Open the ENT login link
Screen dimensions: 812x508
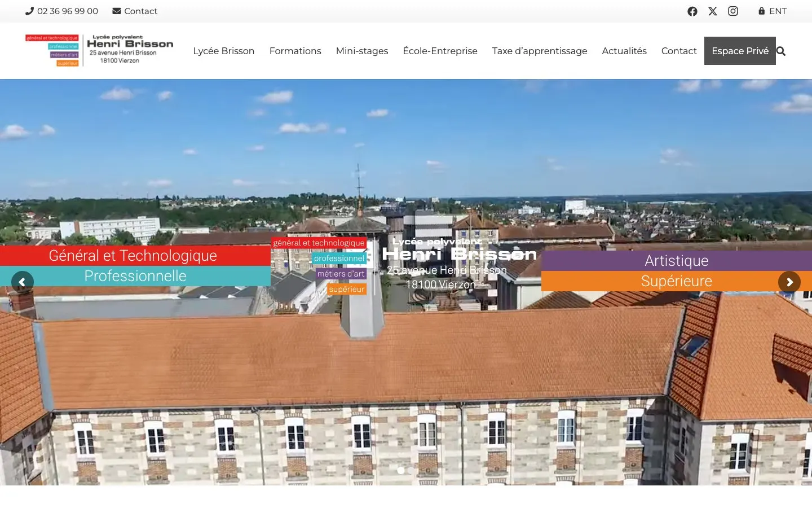coord(773,11)
